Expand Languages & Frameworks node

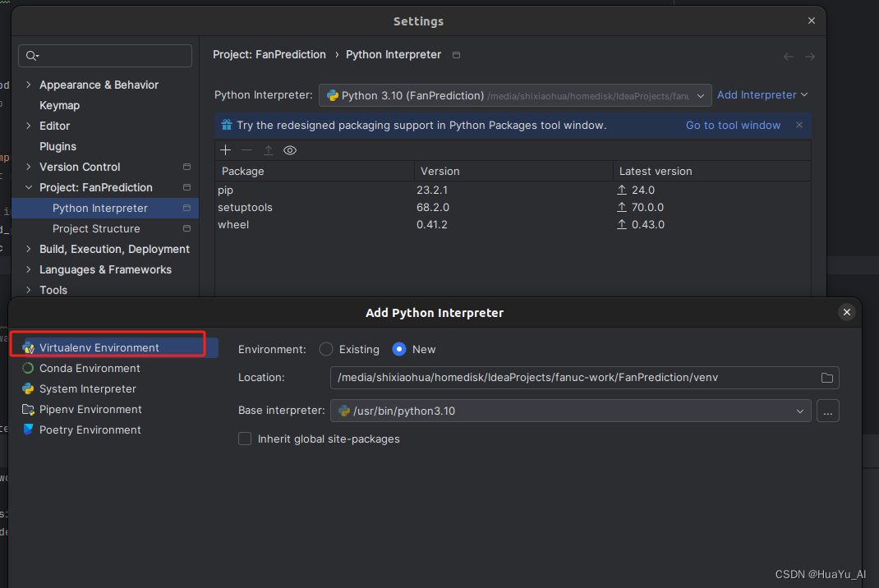pyautogui.click(x=29, y=269)
